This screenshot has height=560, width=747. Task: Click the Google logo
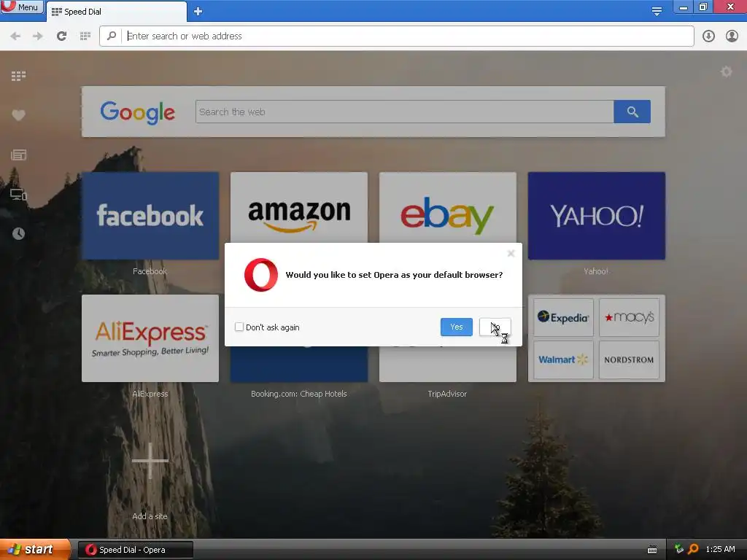(138, 112)
